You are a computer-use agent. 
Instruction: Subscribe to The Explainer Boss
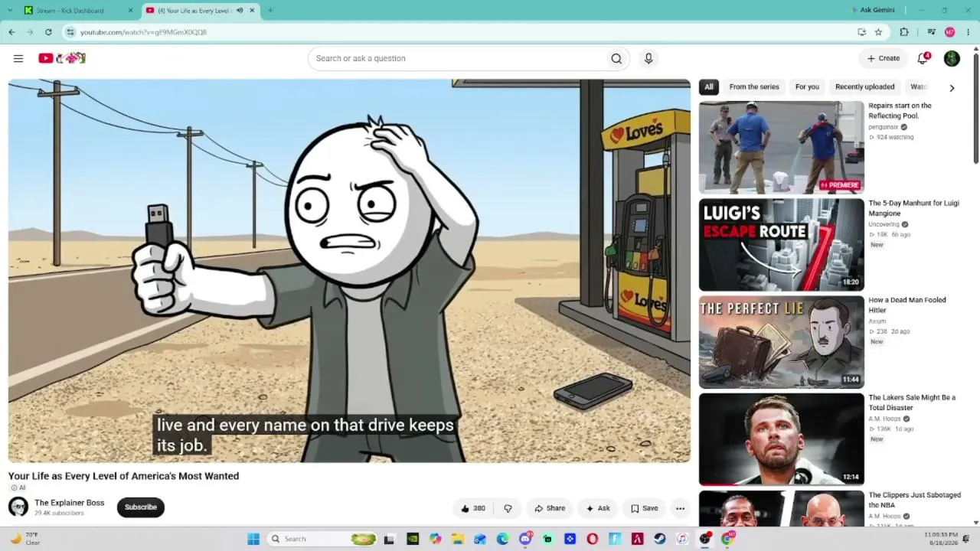click(x=141, y=507)
